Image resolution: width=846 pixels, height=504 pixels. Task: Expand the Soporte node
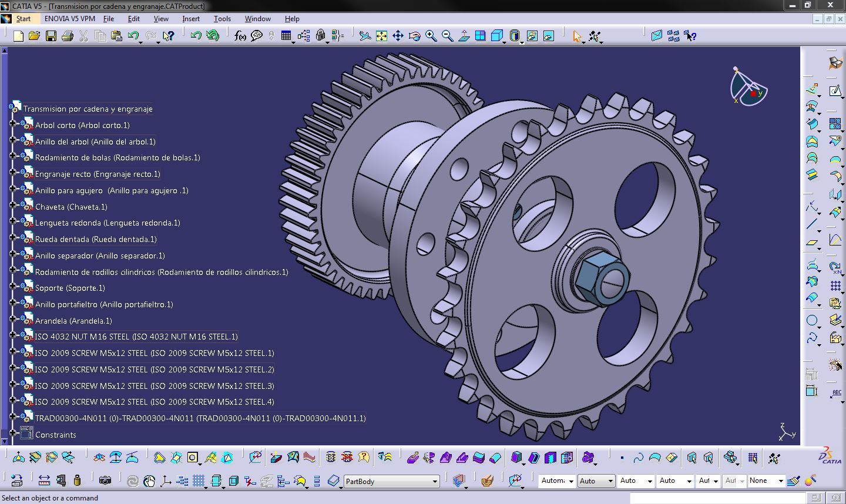[x=13, y=287]
